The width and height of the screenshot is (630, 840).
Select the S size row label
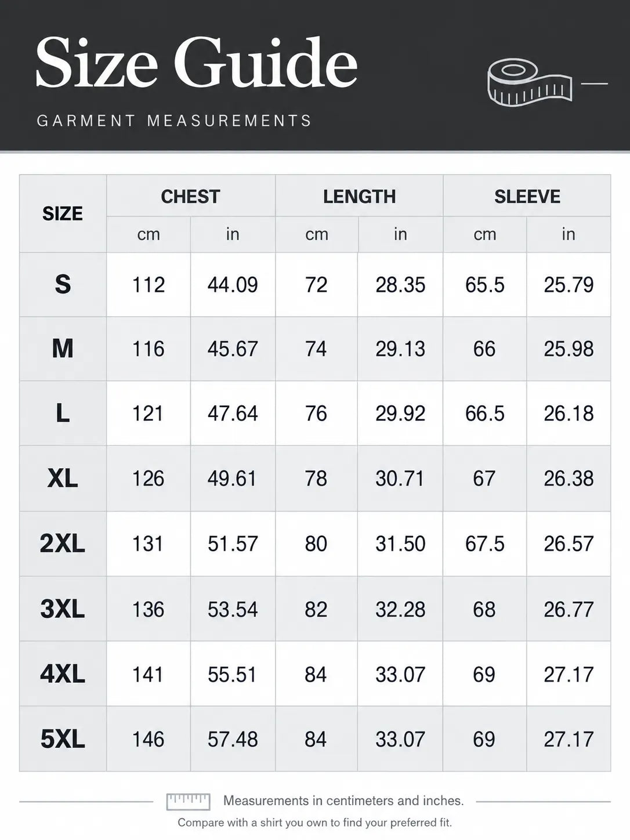tap(63, 284)
